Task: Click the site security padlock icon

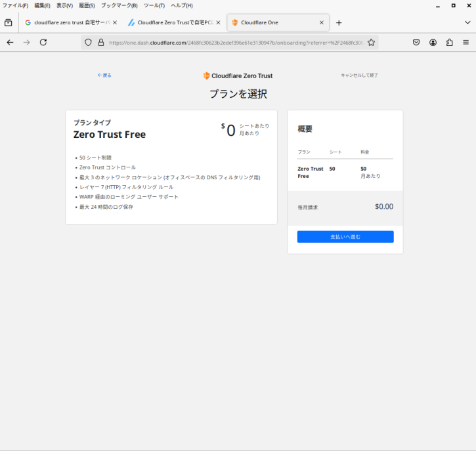Action: pyautogui.click(x=101, y=43)
